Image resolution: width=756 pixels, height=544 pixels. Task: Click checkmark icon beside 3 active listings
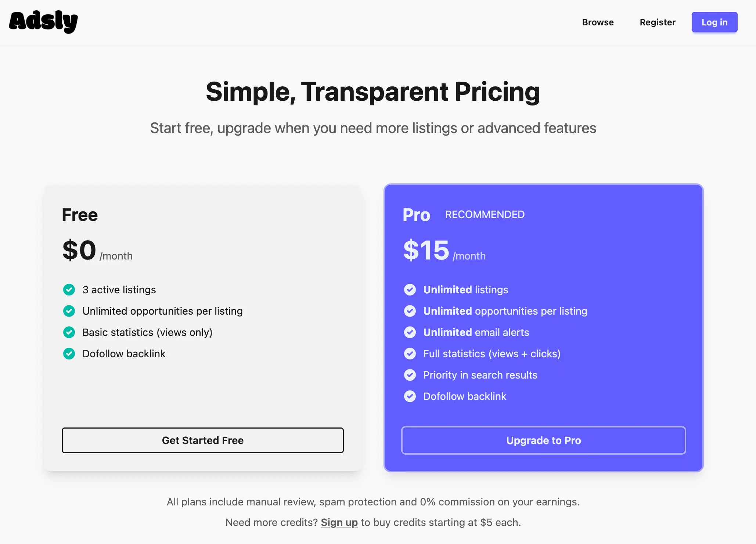pyautogui.click(x=69, y=290)
